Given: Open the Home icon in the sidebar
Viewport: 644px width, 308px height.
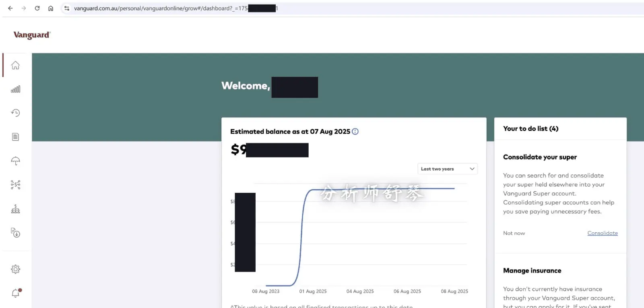Looking at the screenshot, I should pos(15,65).
